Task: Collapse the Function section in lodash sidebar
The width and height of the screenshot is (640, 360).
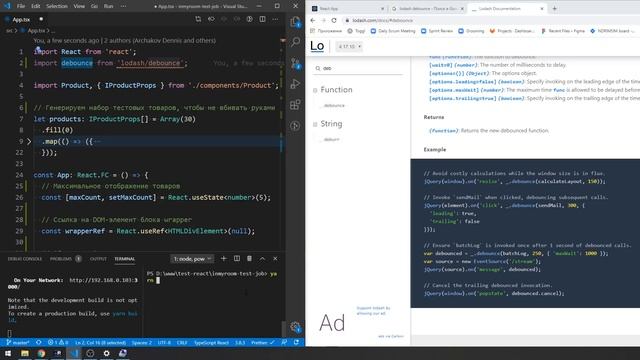Action: pos(315,90)
